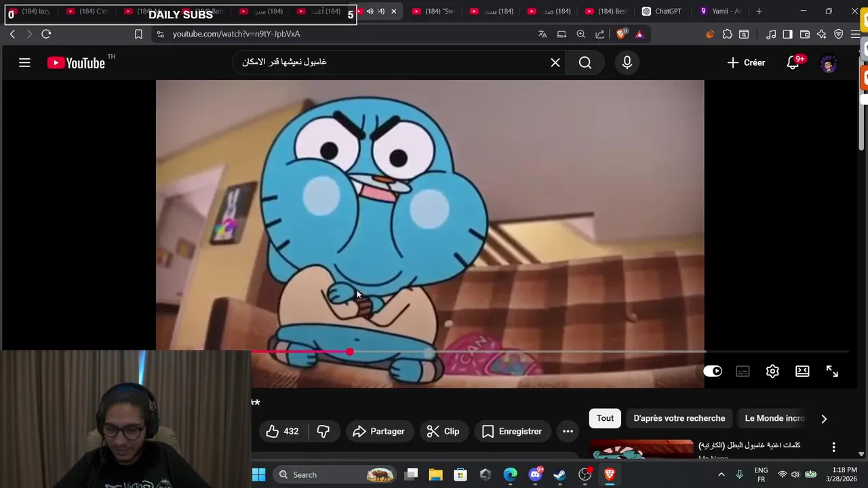
Task: Toggle the subtitles/captions button
Action: 743,371
